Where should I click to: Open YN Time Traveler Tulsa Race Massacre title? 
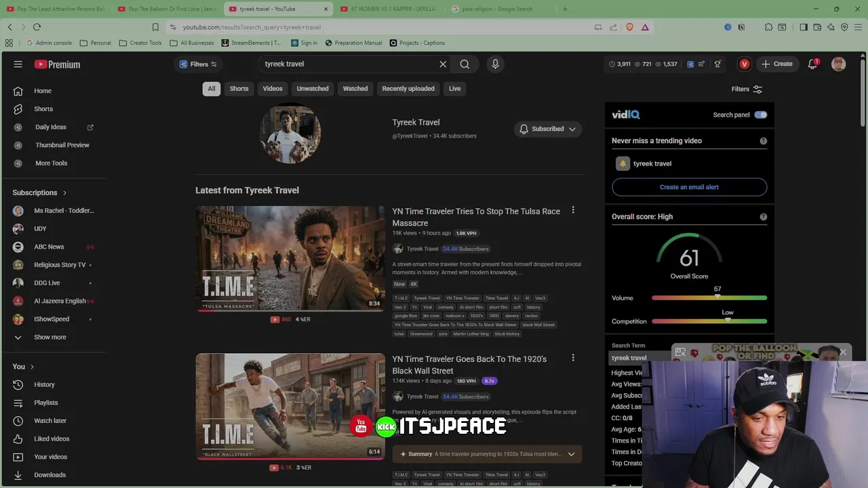476,217
